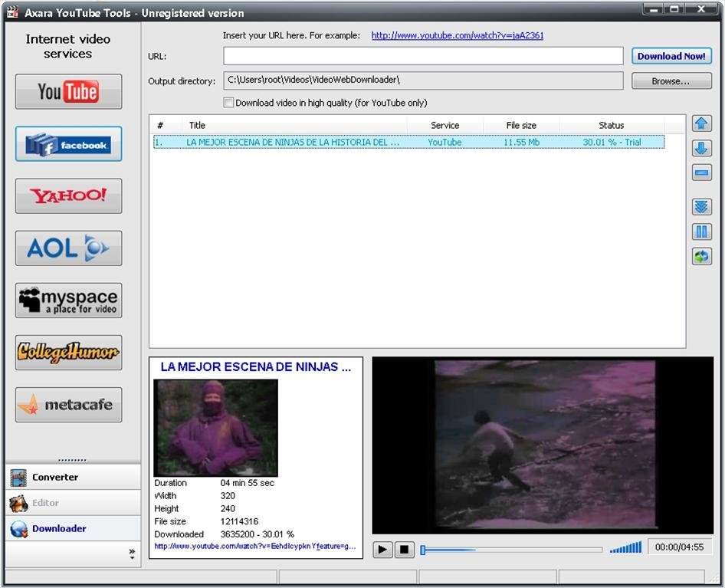This screenshot has width=725, height=588.
Task: Expand the sidebar panel options chevron
Action: pos(132,554)
